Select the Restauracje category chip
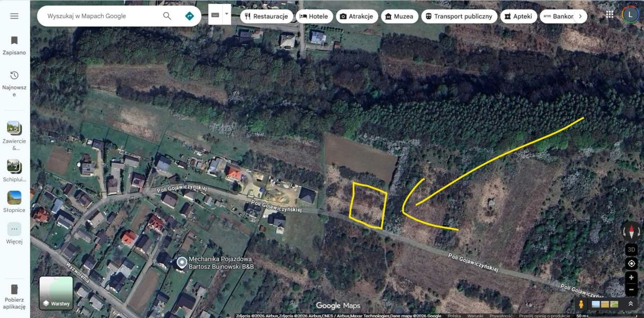 coord(267,16)
